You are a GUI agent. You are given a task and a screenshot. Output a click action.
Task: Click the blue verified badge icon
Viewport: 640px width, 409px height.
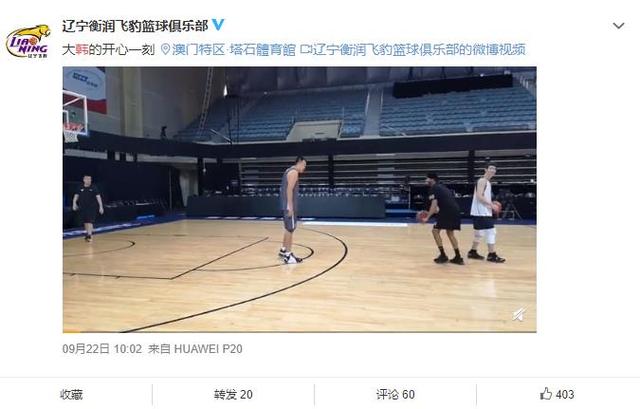pyautogui.click(x=218, y=25)
